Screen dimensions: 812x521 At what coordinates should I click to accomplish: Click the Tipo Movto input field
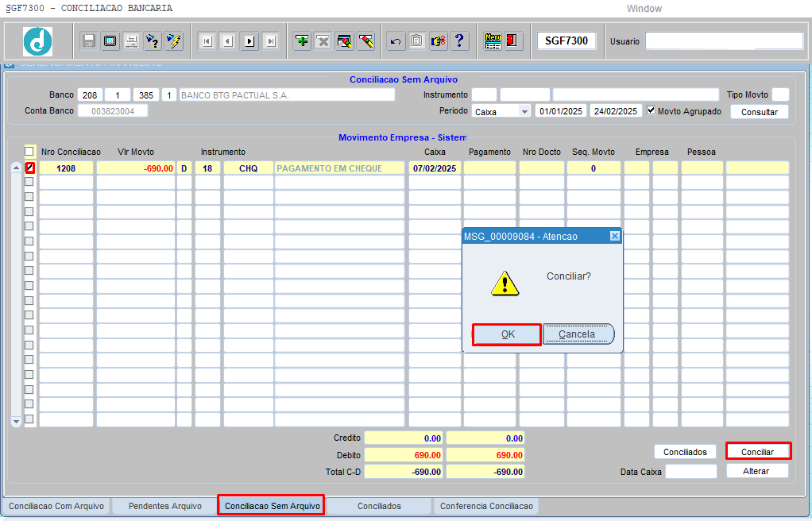pyautogui.click(x=780, y=95)
